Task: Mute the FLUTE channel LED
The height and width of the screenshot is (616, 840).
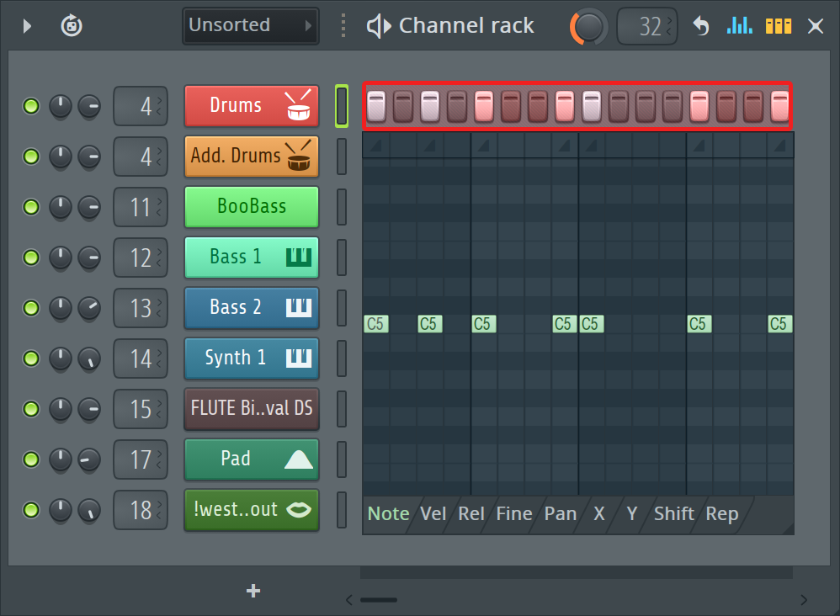Action: coord(31,409)
